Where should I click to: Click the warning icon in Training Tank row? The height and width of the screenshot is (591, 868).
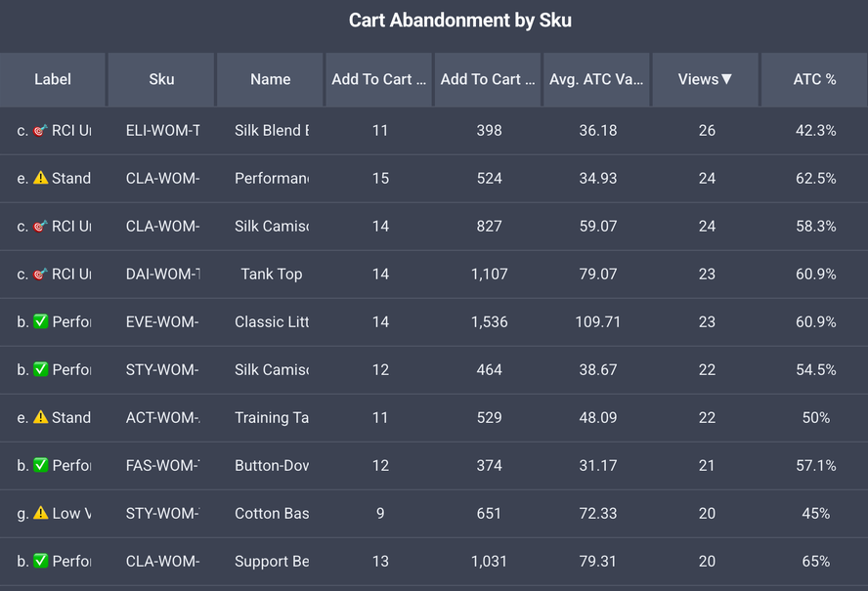40,418
